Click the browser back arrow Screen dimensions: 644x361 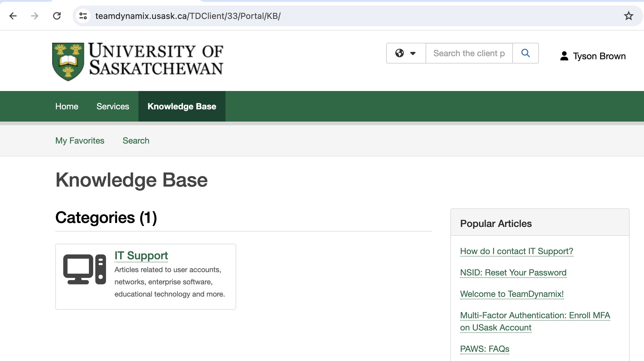point(13,16)
